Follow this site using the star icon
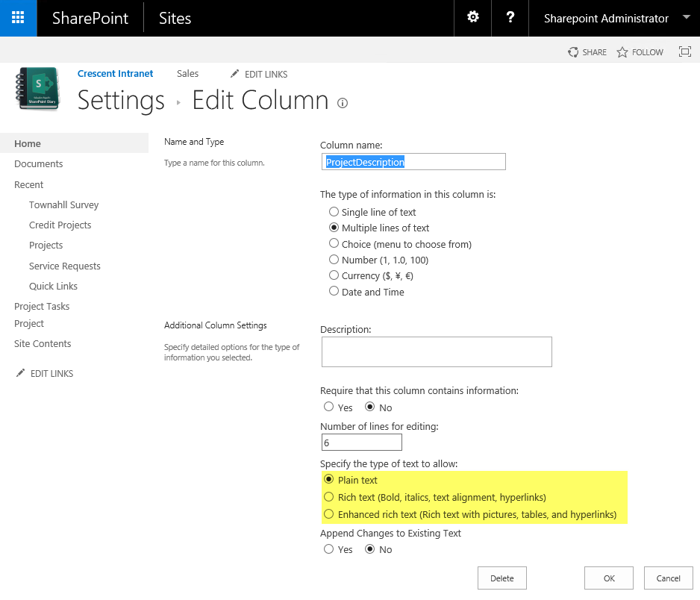The image size is (700, 600). (639, 51)
